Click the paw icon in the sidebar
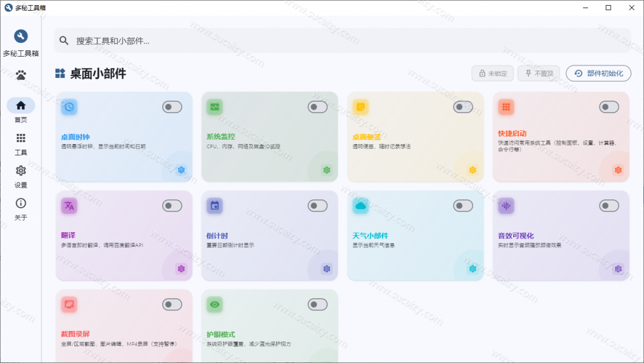 [21, 75]
